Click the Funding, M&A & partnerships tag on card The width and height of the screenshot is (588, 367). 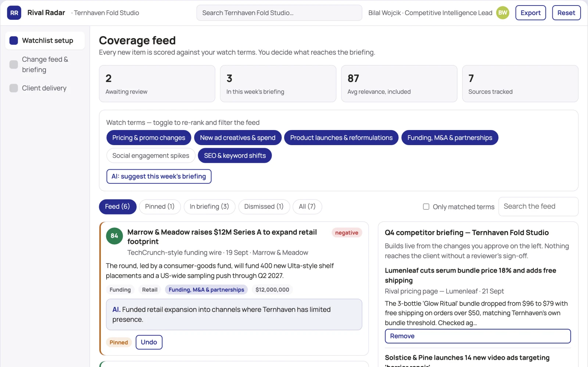pos(207,290)
